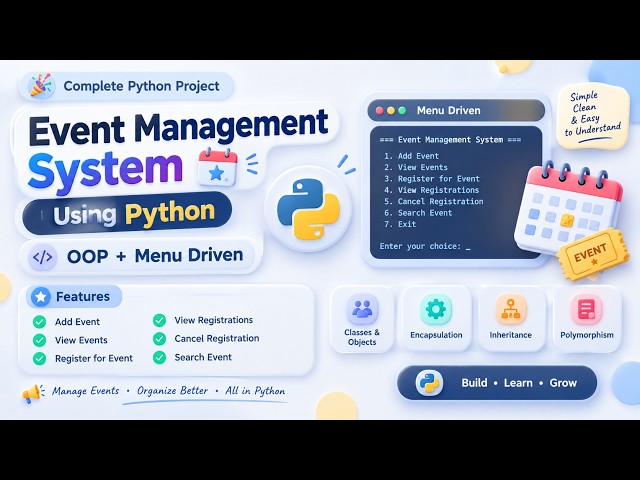This screenshot has width=640, height=480.
Task: Click the 'Manage Events' tagline text
Action: [85, 391]
